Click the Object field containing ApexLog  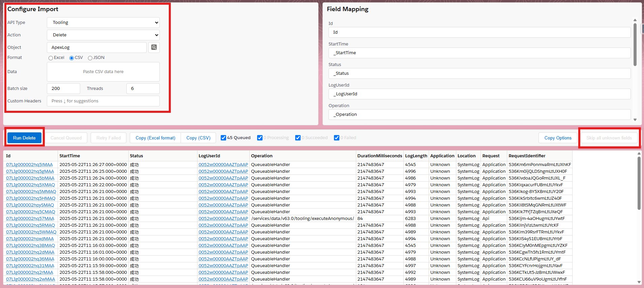(x=97, y=47)
